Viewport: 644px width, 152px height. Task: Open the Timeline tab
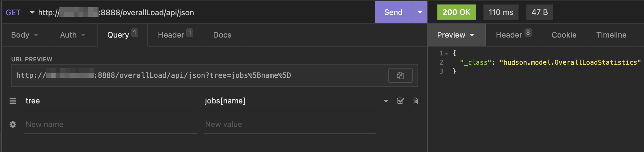tap(611, 35)
